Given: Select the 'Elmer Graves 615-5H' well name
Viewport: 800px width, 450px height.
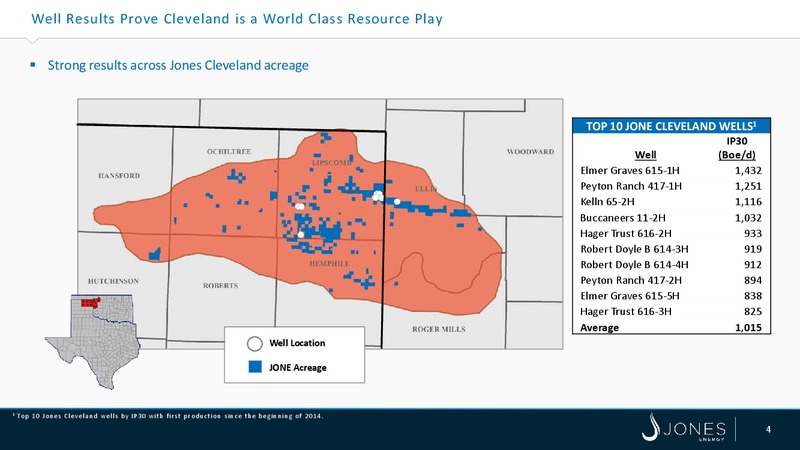Looking at the screenshot, I should pyautogui.click(x=630, y=296).
